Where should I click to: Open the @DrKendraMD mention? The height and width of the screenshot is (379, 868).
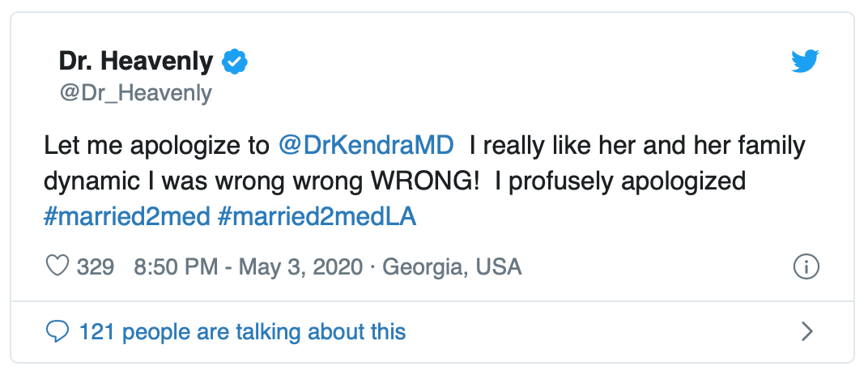point(364,147)
